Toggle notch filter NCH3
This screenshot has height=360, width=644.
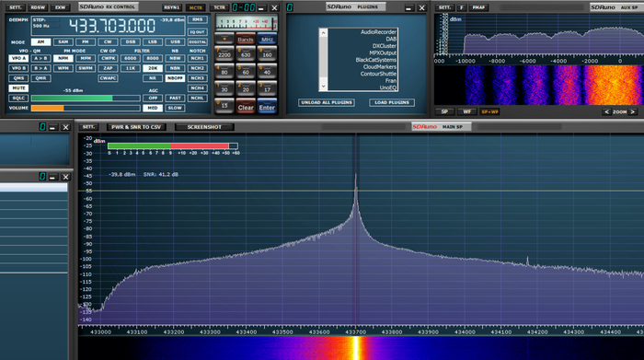(x=198, y=78)
